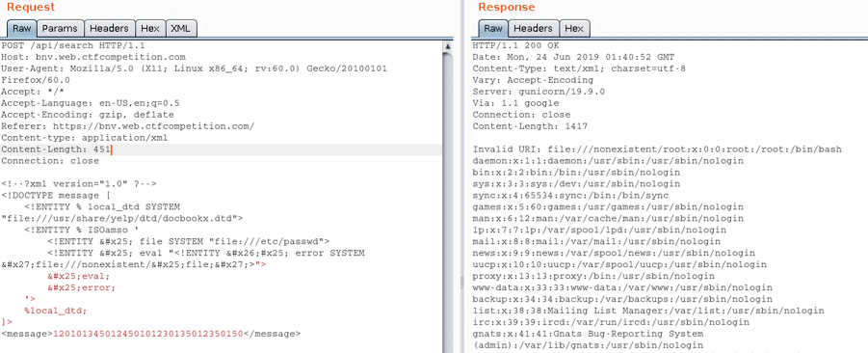
Task: Click the response Date header line
Action: point(573,57)
